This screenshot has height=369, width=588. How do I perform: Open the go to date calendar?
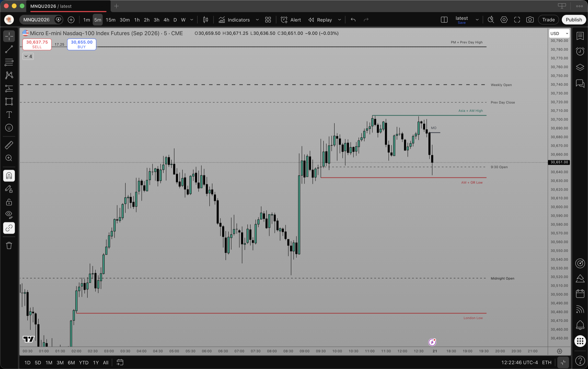120,362
